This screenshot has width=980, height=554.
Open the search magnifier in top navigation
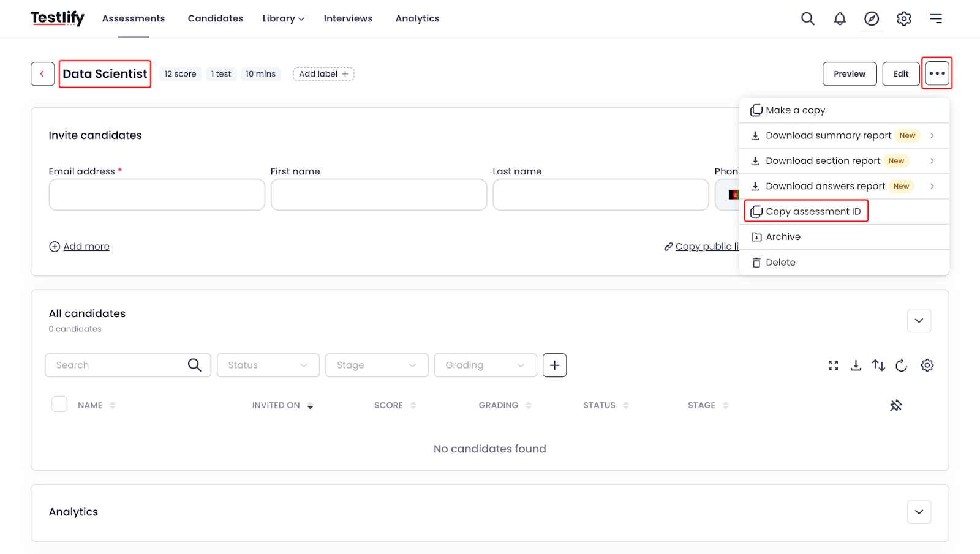tap(808, 18)
